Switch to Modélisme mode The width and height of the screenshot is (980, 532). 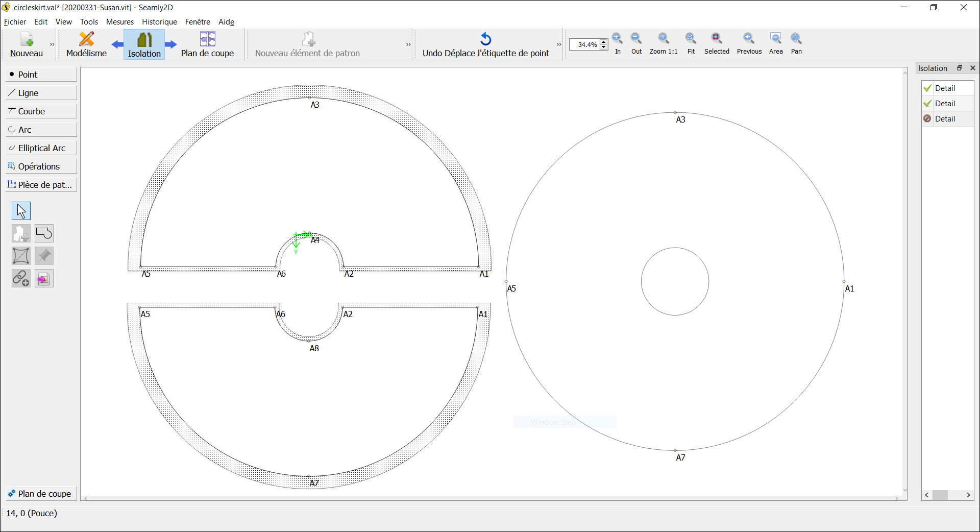86,44
